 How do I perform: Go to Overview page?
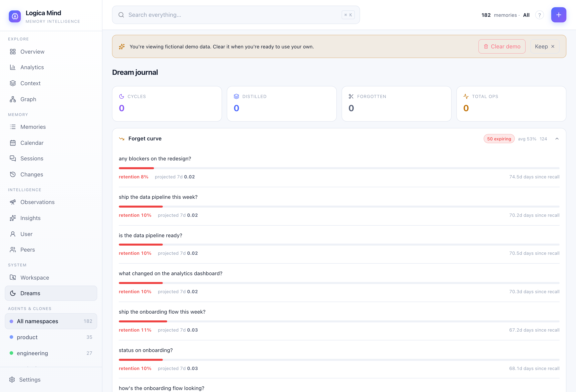(x=51, y=52)
